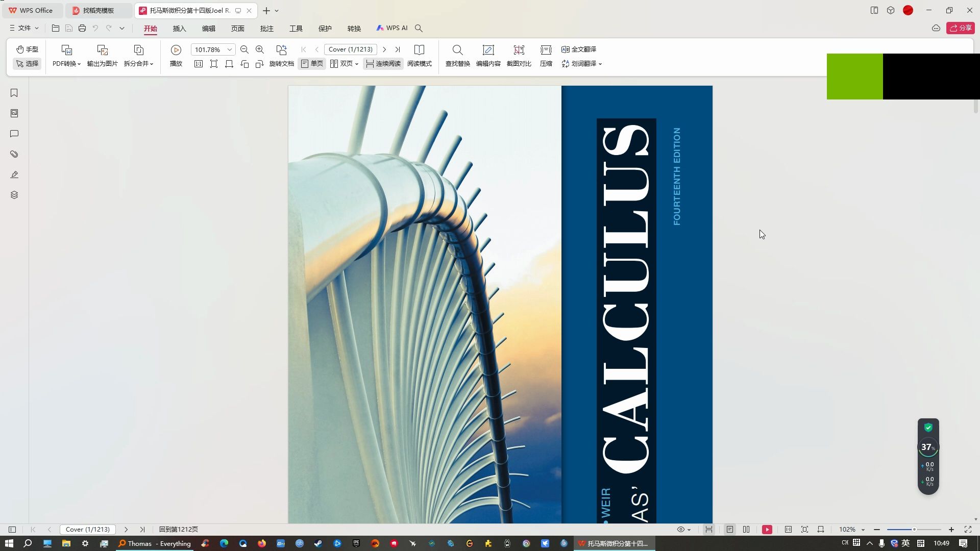Select the 编辑内容 icon
980x551 pixels.
488,55
